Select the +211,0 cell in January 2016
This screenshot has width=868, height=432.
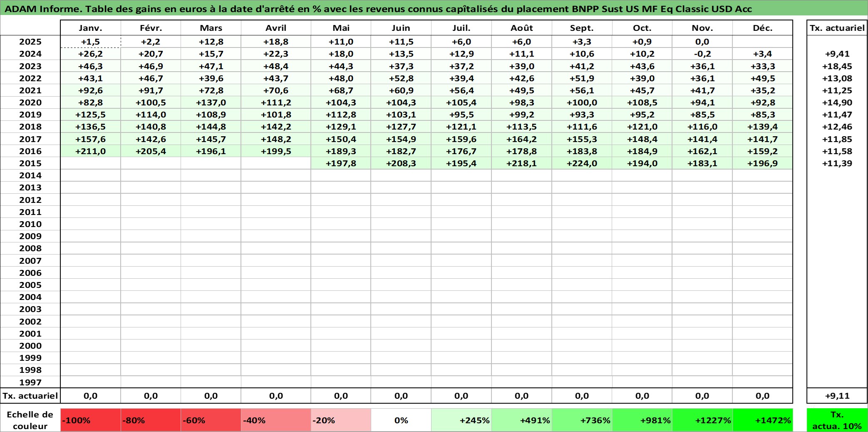pos(90,151)
